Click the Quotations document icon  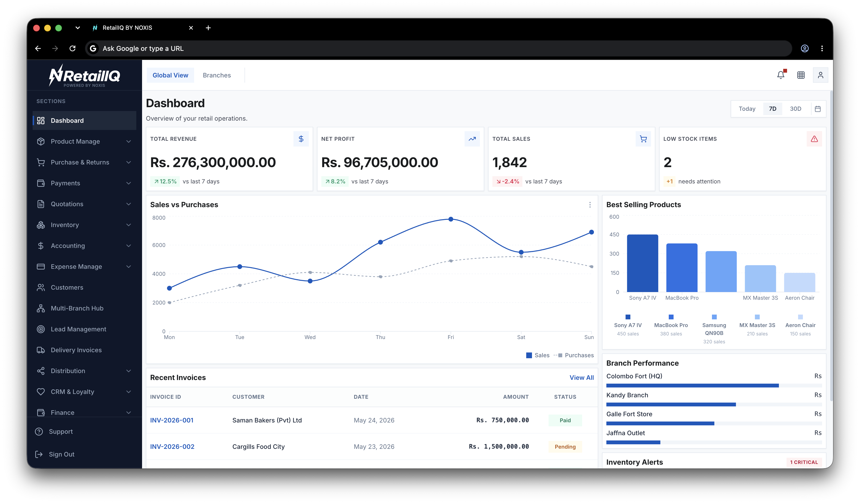point(41,204)
